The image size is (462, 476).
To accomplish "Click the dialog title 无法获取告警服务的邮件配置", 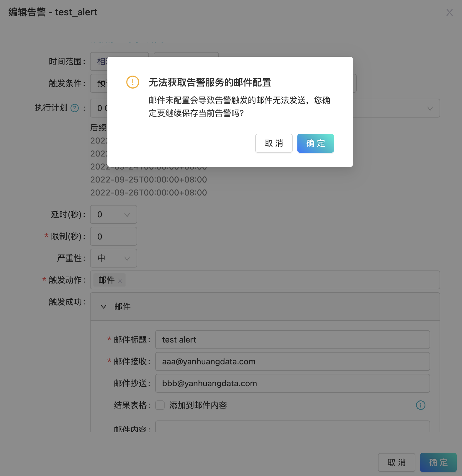I will pos(210,82).
